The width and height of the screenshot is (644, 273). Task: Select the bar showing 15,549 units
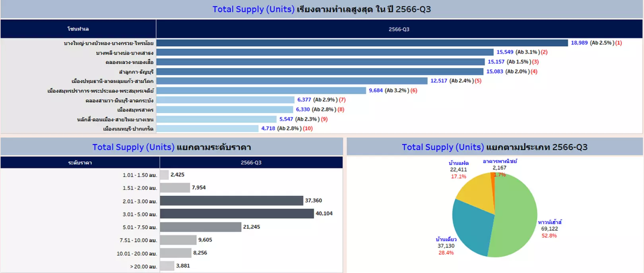[x=325, y=52]
